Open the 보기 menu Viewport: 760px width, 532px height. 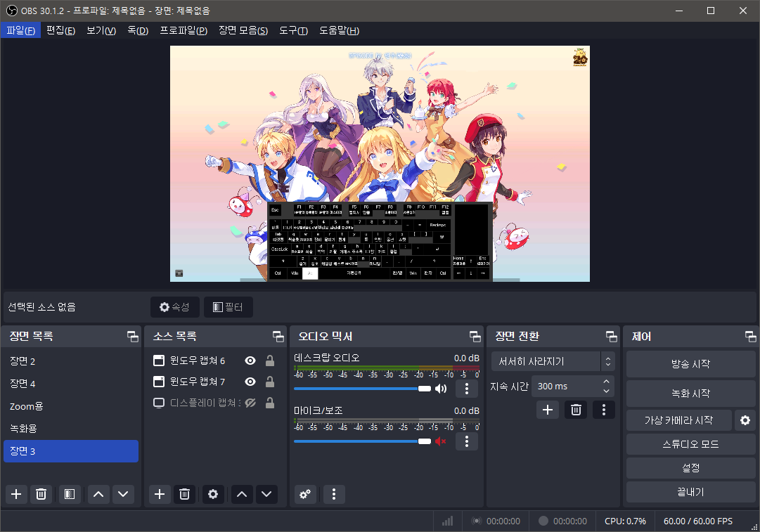click(x=101, y=30)
